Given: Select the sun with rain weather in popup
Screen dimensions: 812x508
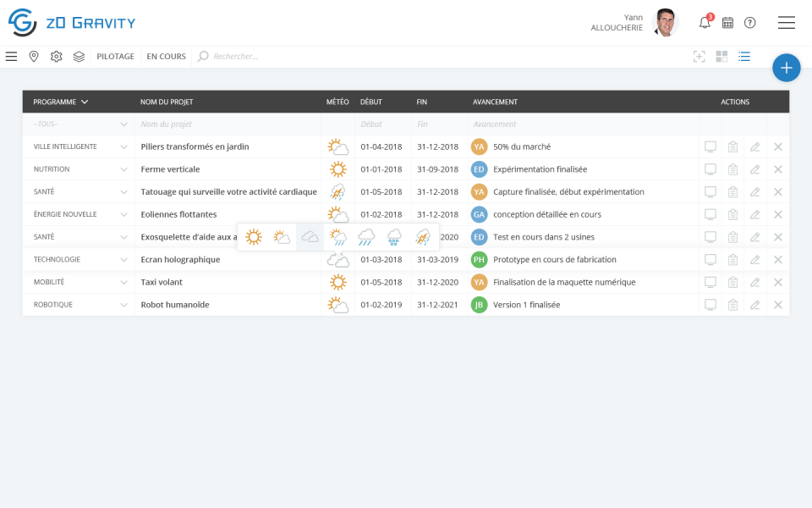Looking at the screenshot, I should tap(338, 237).
